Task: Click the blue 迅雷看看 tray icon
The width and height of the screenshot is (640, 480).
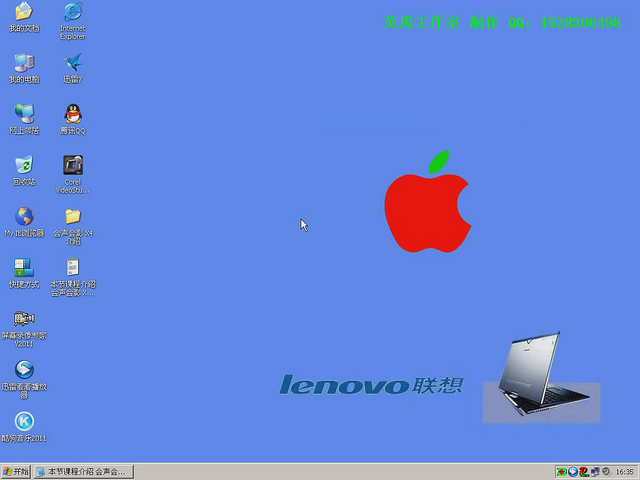Action: pyautogui.click(x=573, y=472)
